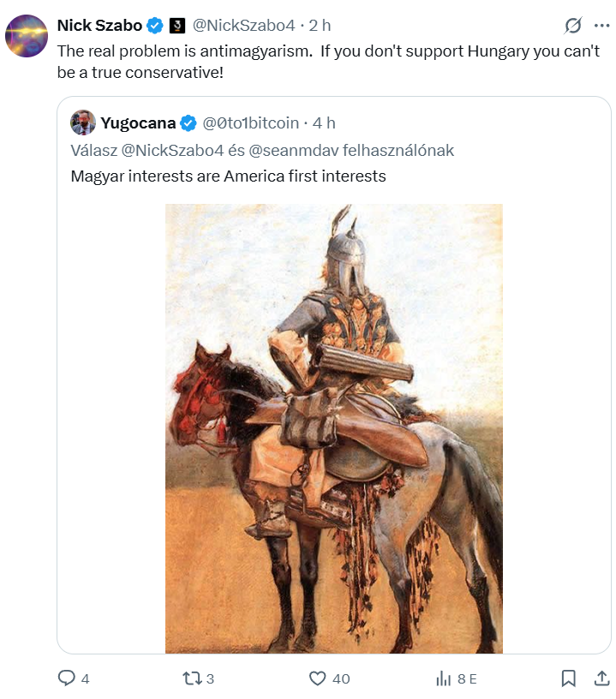Click Yugocana's verified checkmark badge

point(188,122)
